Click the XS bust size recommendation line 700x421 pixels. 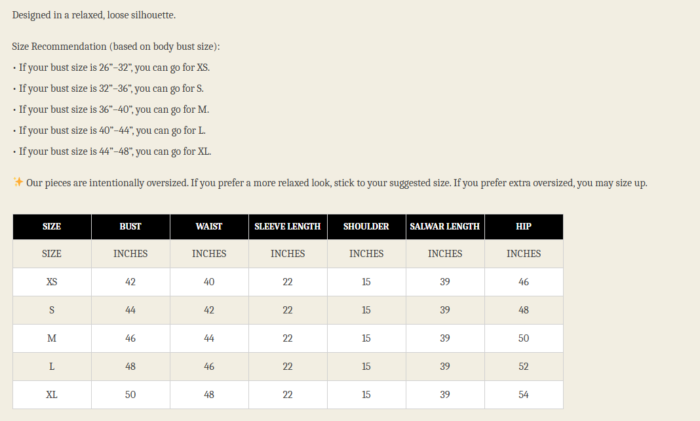[x=112, y=67]
